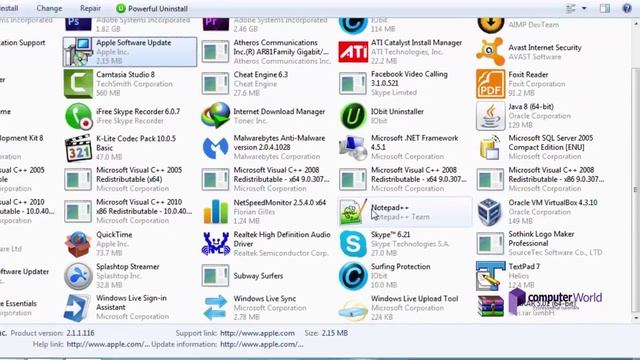
Task: Select the TextPad 7 icon
Action: [x=490, y=276]
